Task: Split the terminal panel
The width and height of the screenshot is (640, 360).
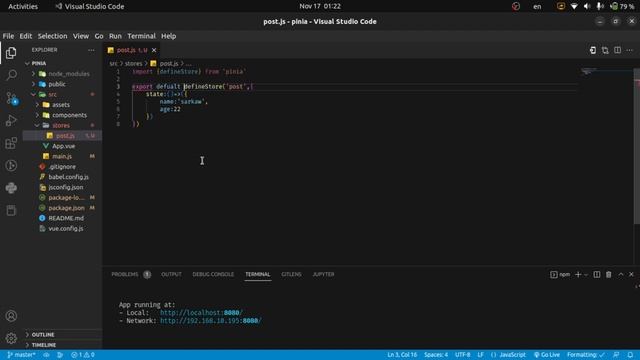Action: 597,274
